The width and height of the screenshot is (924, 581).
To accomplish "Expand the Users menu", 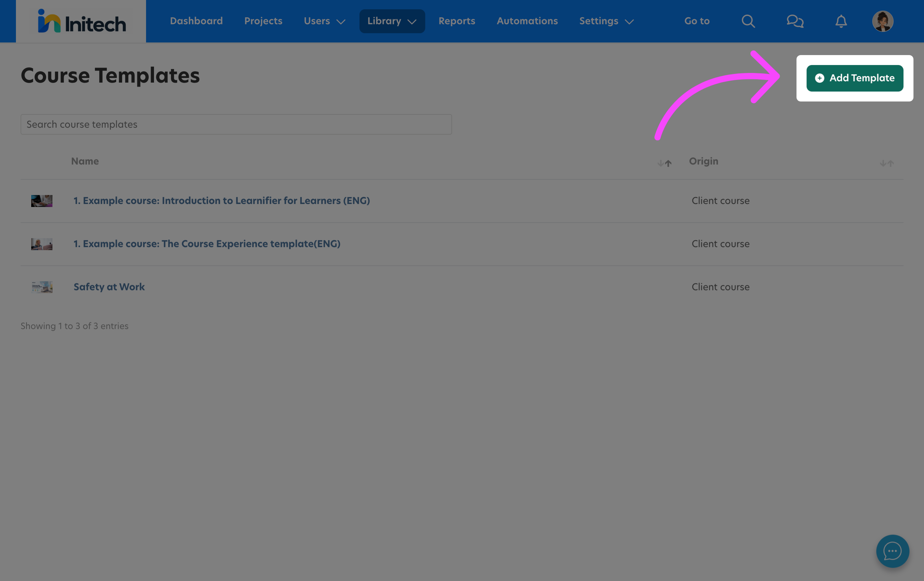I will [324, 21].
